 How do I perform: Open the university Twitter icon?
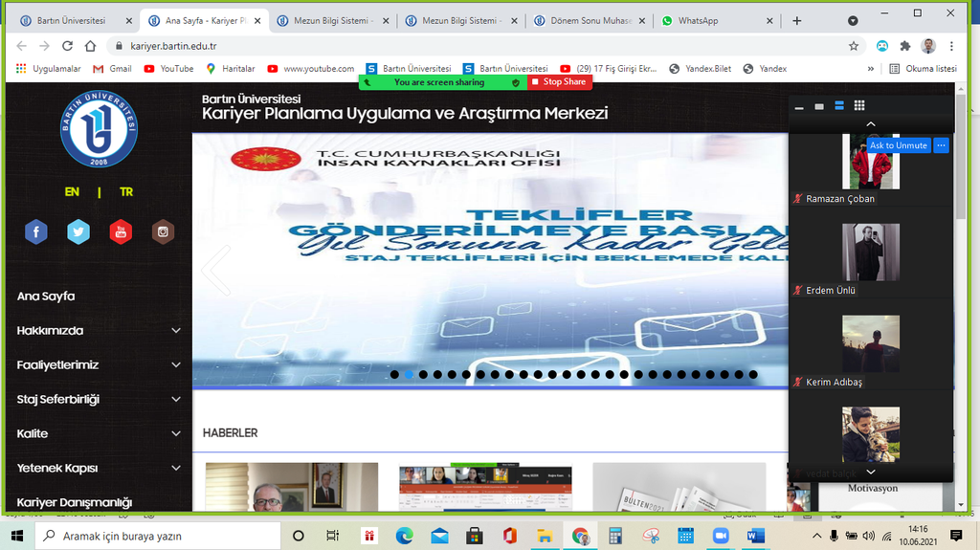coord(78,231)
